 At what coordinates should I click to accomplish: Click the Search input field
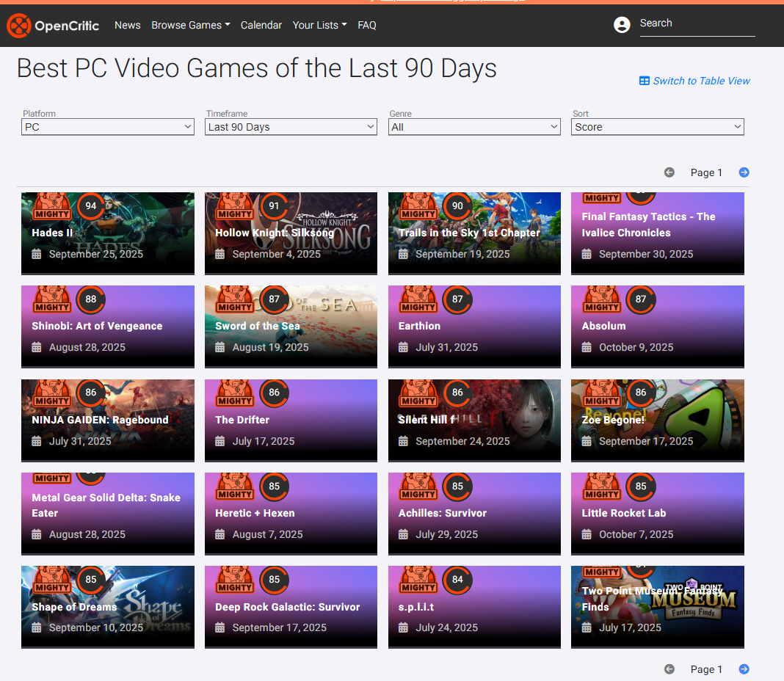pos(697,23)
